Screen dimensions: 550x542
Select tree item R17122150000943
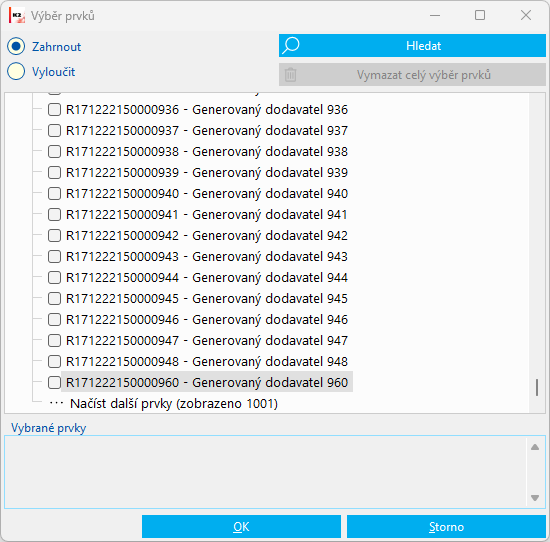[207, 256]
